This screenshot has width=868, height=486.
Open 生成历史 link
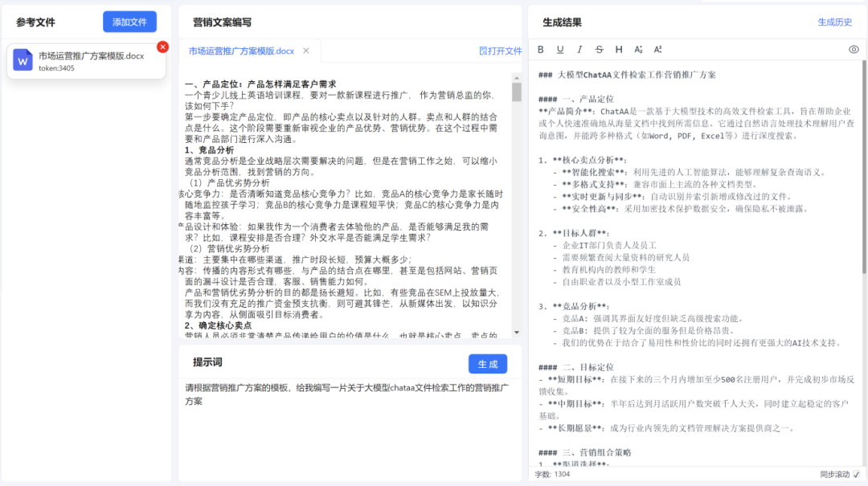click(x=835, y=22)
